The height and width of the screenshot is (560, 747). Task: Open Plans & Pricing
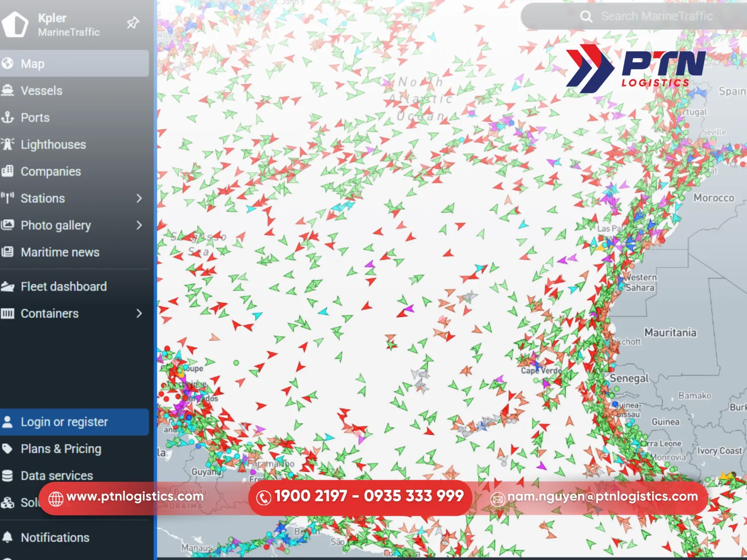[x=60, y=448]
